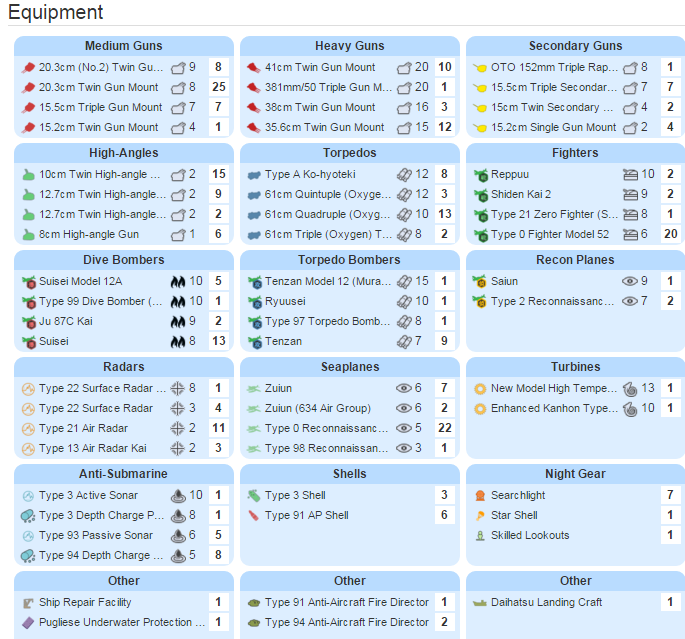Click the red gun icon beside 20.3cm (No.2) Twin Gun

[28, 68]
